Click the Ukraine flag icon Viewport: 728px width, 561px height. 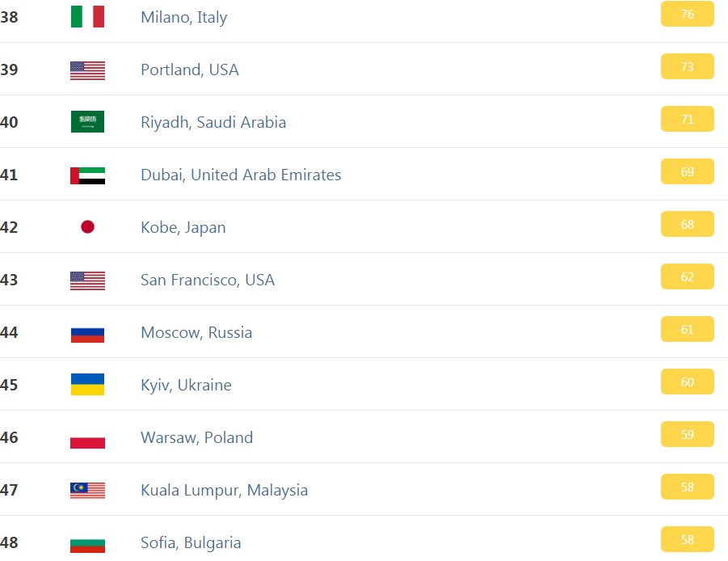(x=87, y=384)
